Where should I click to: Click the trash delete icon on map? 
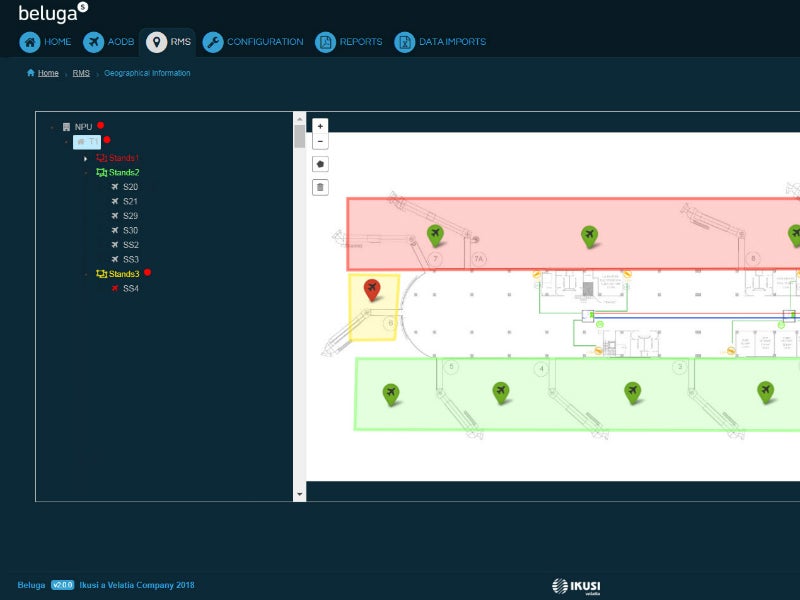[x=320, y=187]
